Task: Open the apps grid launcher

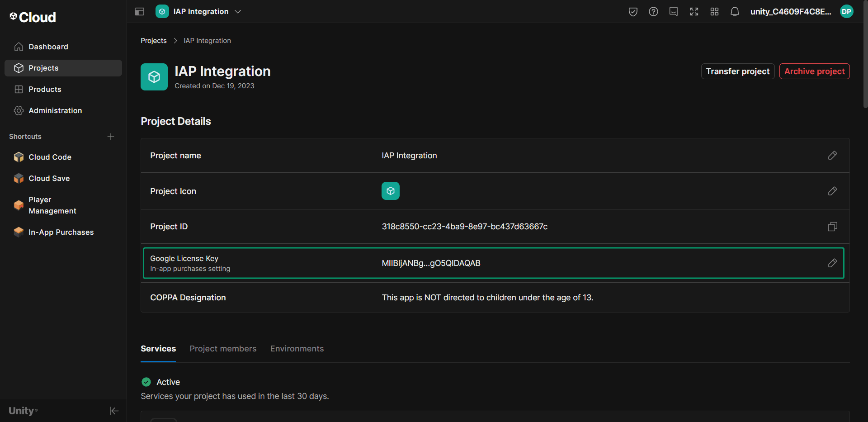Action: point(714,11)
